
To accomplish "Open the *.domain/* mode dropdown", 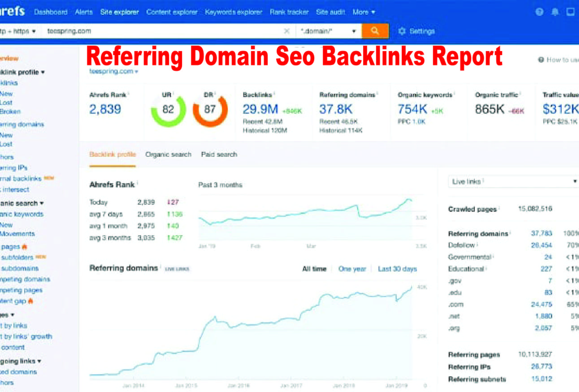I will (328, 31).
